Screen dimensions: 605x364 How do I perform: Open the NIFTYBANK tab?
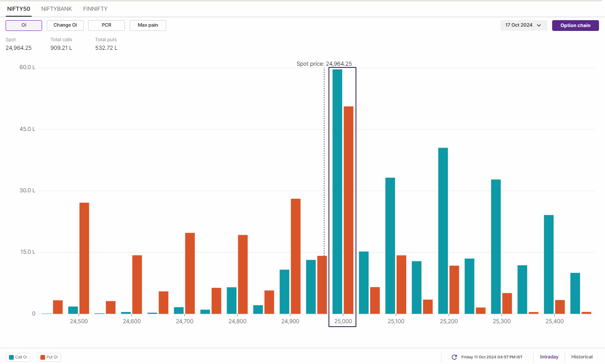pos(57,9)
